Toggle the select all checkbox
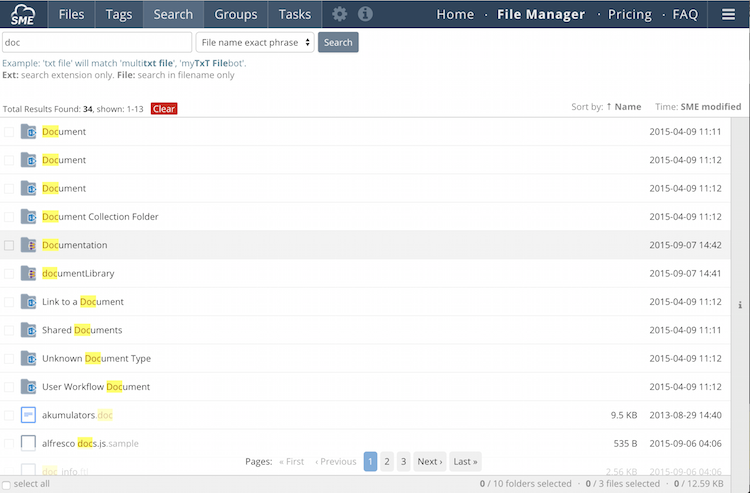 coord(6,484)
